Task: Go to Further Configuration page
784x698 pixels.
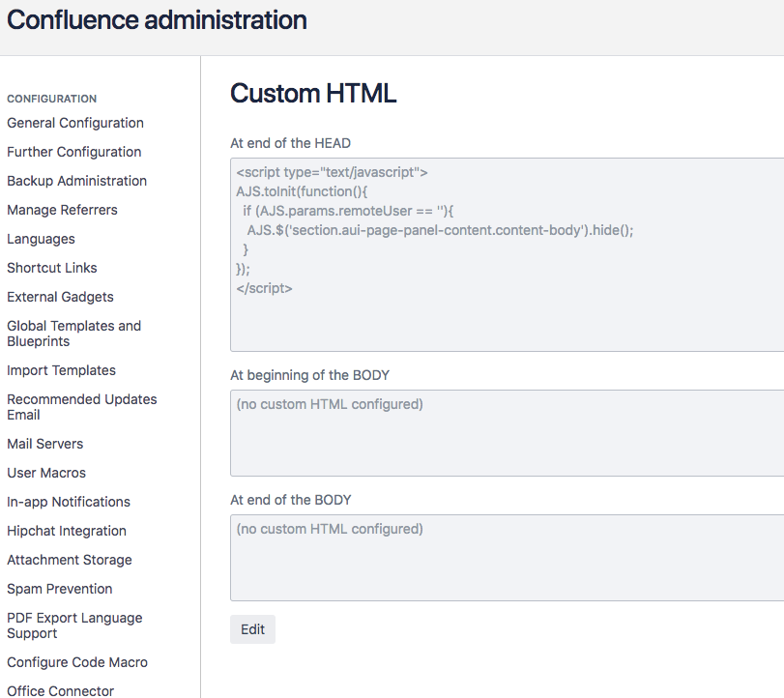Action: tap(74, 152)
